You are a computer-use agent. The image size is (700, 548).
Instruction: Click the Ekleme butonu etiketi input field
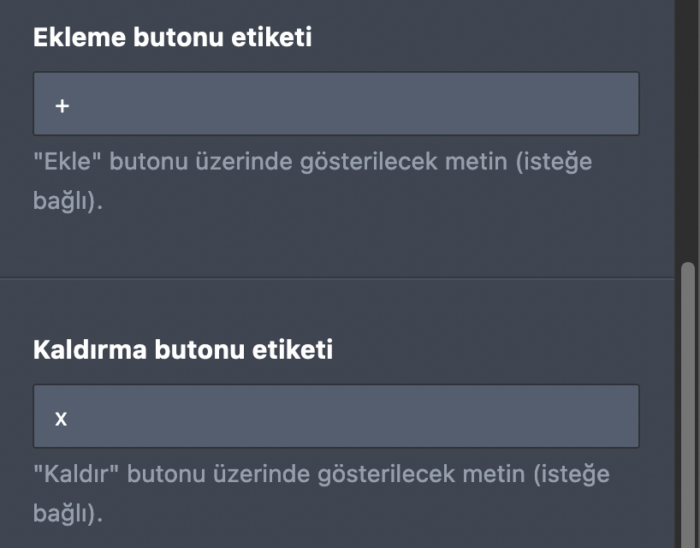[x=335, y=104]
